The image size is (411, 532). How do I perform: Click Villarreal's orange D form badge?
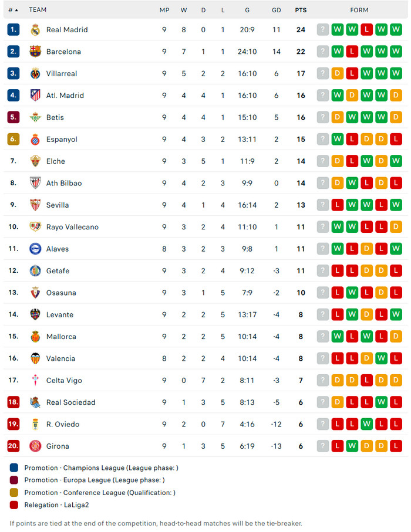point(337,74)
